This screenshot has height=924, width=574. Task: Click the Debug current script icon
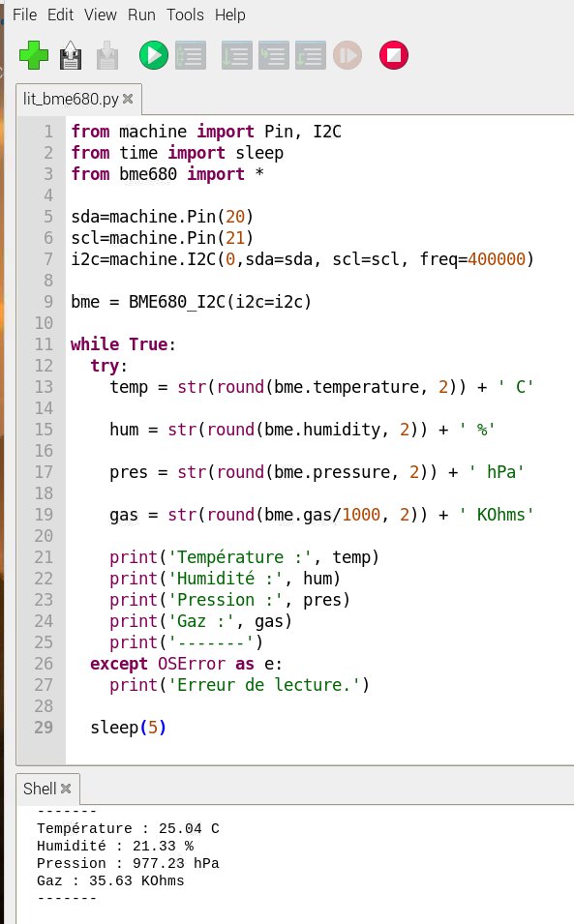pos(191,55)
